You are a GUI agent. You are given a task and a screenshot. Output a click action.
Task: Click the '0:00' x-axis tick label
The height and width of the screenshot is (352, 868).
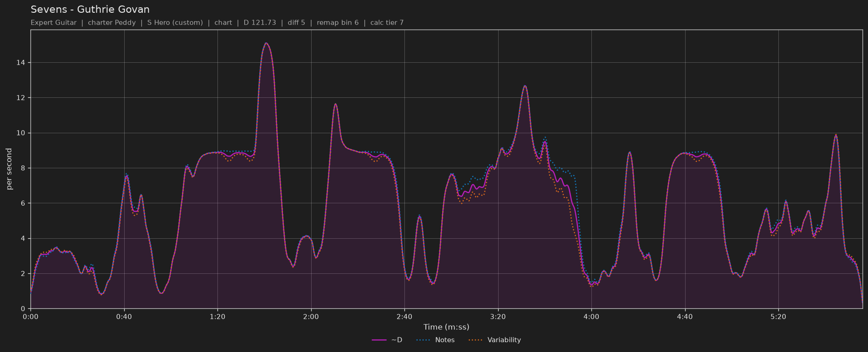coord(30,317)
